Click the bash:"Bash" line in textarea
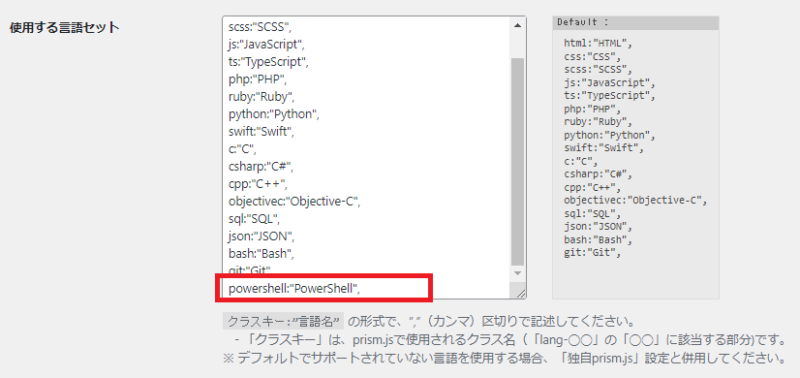This screenshot has width=800, height=378. [262, 255]
